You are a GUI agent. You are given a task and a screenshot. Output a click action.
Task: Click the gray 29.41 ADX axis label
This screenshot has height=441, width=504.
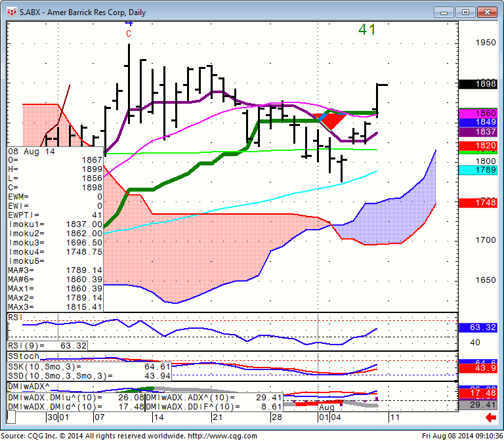tap(478, 405)
